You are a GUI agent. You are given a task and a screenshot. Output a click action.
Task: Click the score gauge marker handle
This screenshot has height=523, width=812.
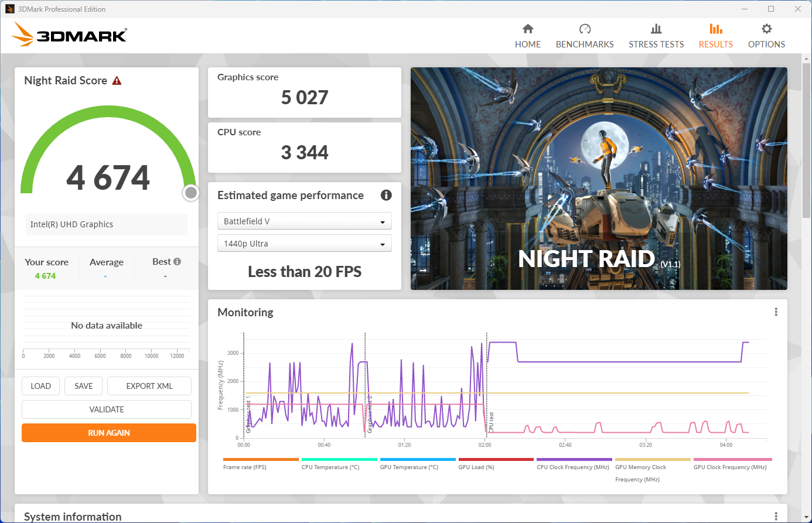point(190,192)
